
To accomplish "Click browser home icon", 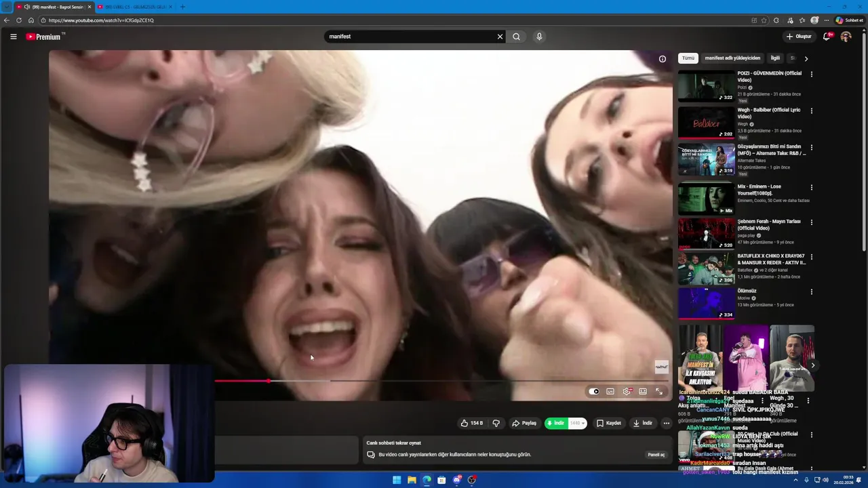I will 31,20.
